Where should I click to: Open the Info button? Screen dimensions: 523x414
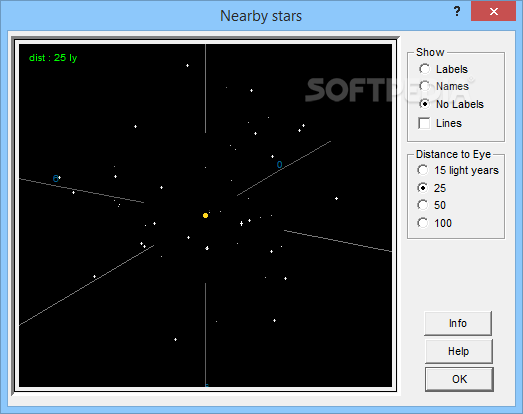pos(458,323)
